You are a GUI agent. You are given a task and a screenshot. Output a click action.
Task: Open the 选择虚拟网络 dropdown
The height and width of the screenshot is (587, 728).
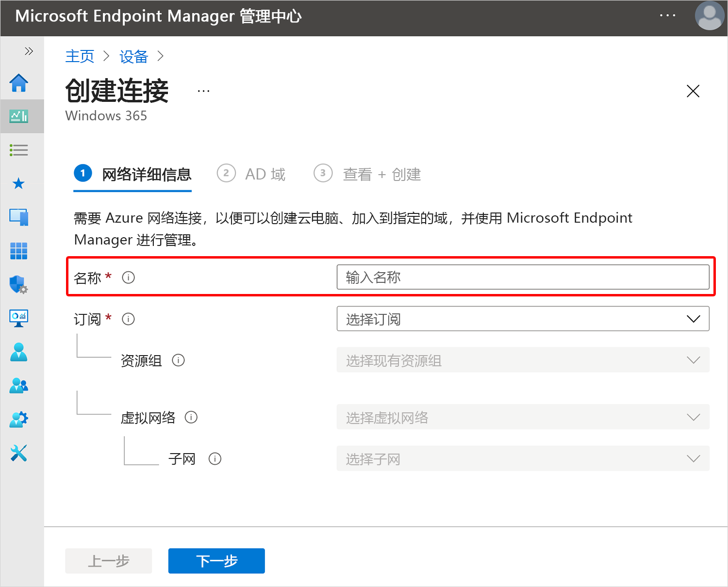[x=523, y=417]
